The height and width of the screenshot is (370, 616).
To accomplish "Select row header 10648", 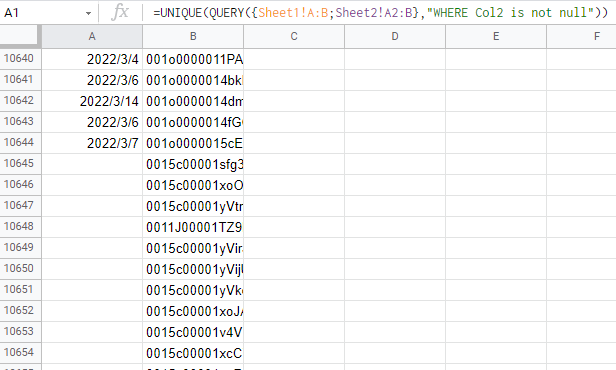I will pos(20,227).
